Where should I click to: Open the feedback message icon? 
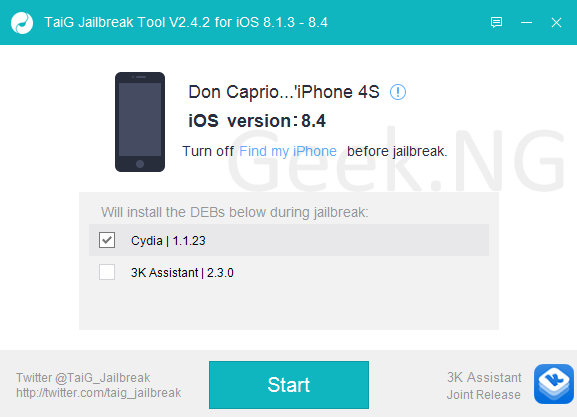tap(496, 22)
